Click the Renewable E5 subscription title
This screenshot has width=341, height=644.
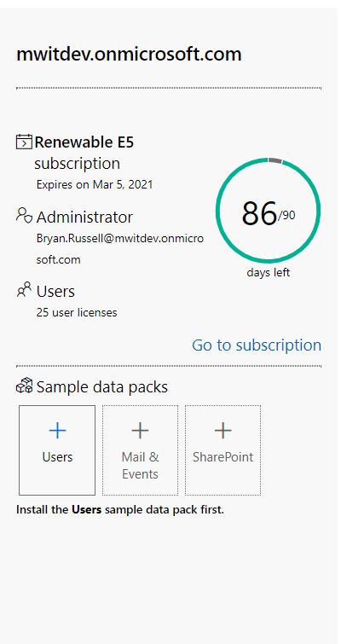(x=84, y=153)
